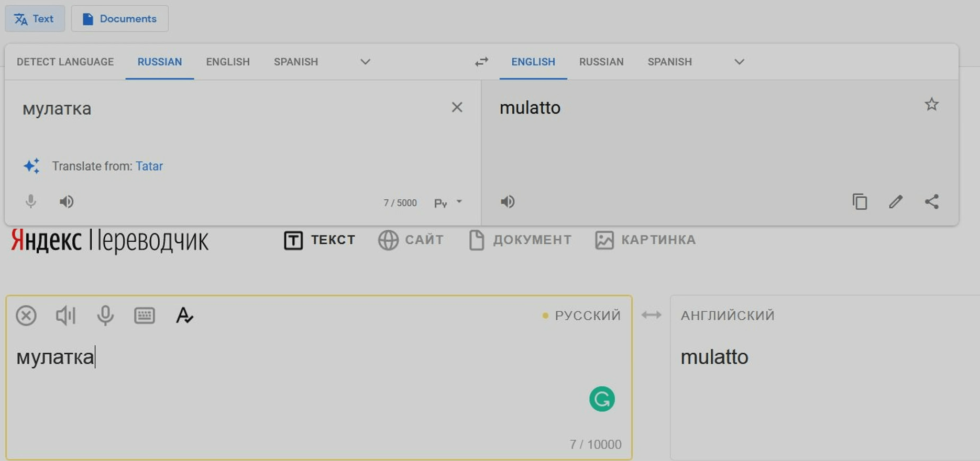Screen dimensions: 980x461
Task: Swap source and target languages in Google Translate
Action: pyautogui.click(x=482, y=62)
